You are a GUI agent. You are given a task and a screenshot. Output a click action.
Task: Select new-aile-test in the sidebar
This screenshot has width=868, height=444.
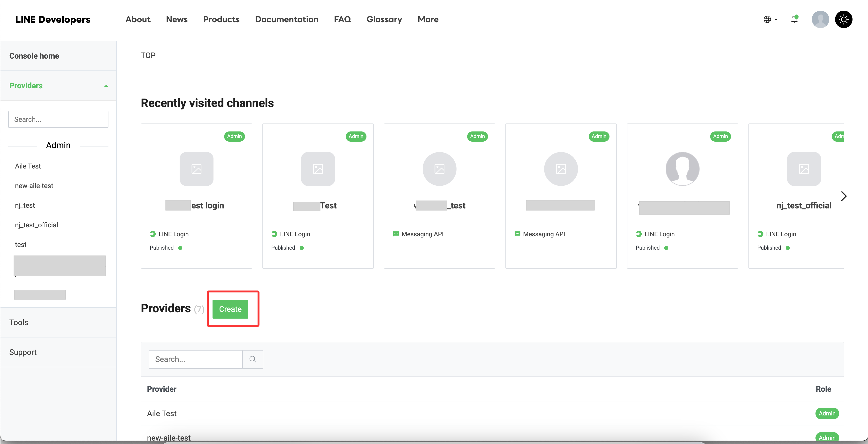pos(34,186)
